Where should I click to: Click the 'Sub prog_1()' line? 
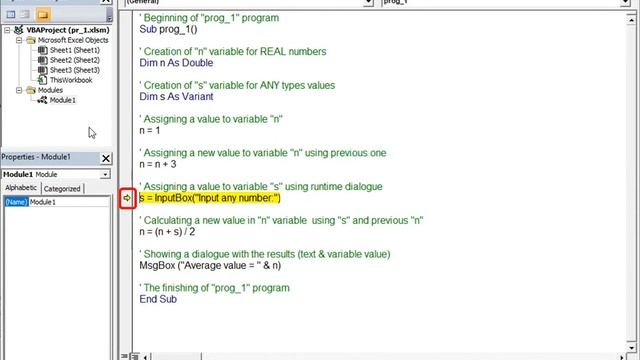click(x=168, y=29)
